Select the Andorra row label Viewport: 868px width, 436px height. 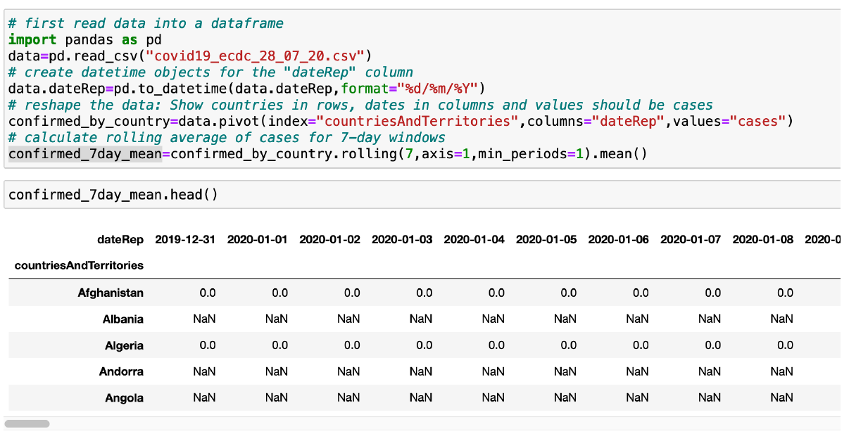pos(121,371)
